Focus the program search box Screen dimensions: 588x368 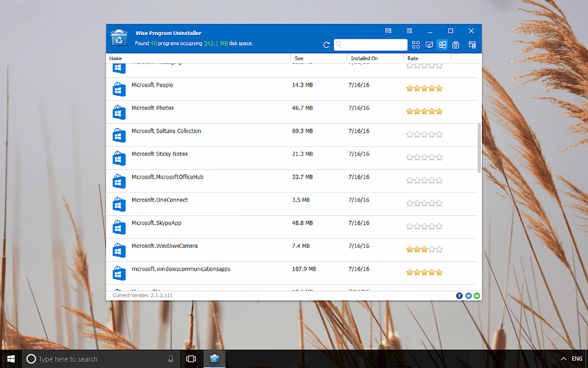point(371,45)
